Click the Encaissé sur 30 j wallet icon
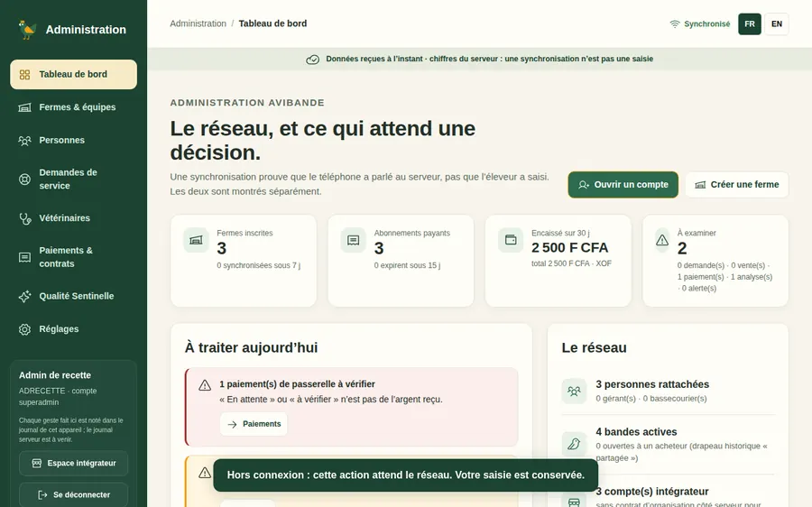 pos(511,240)
